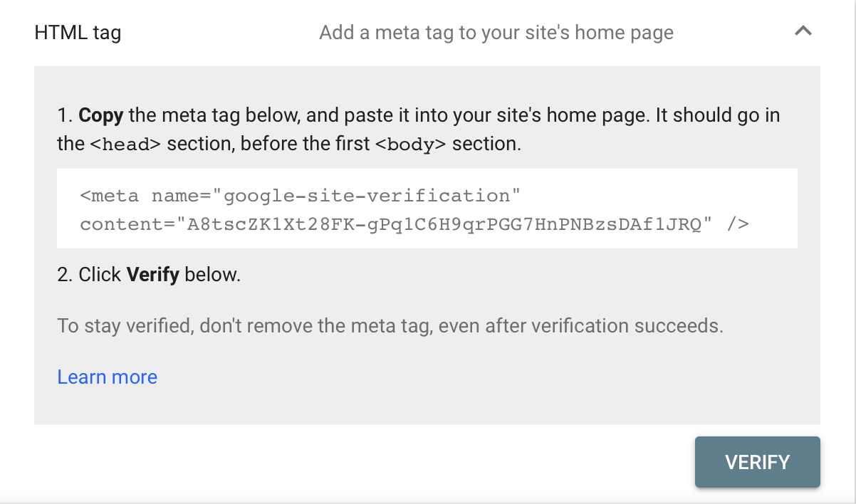The width and height of the screenshot is (856, 504).
Task: Click the VERIFY button
Action: coord(757,462)
